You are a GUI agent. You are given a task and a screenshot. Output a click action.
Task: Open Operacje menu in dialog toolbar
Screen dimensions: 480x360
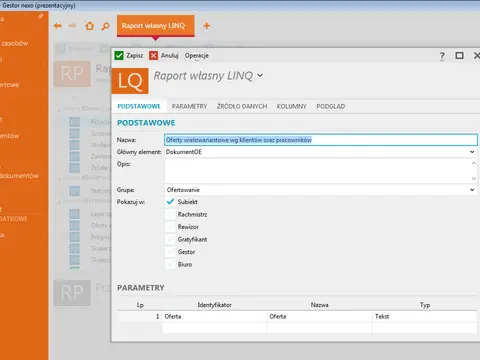coord(197,56)
